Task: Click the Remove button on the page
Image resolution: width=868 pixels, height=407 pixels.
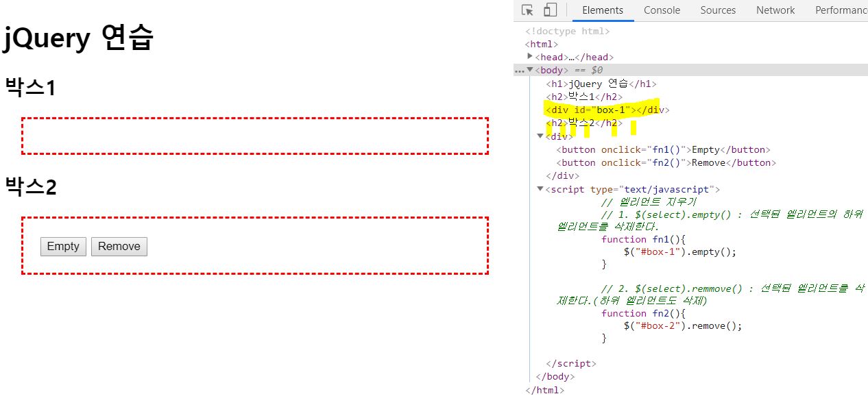Action: (119, 247)
